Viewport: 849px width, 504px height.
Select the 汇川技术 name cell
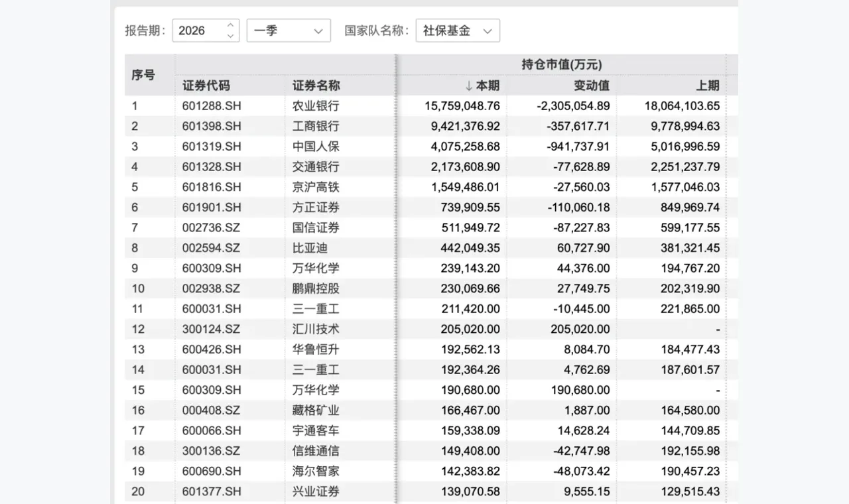pyautogui.click(x=316, y=329)
